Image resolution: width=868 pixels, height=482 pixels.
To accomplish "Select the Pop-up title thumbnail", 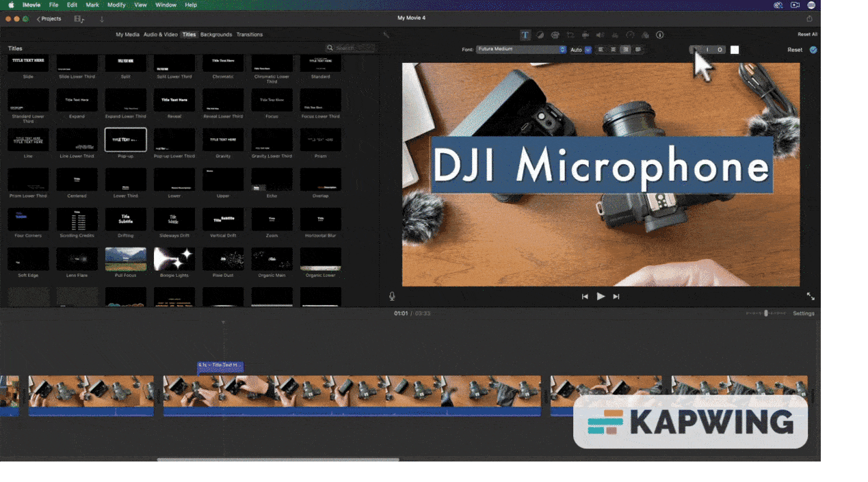I will click(x=125, y=139).
